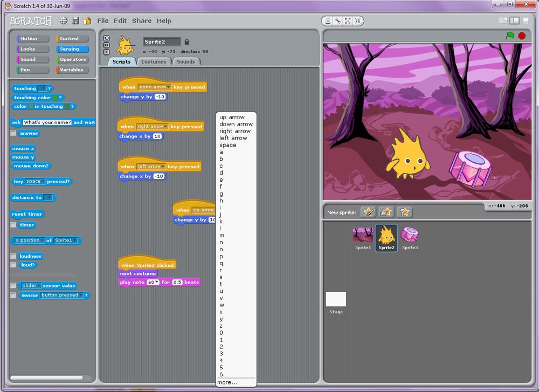Open the Control blocks category
The image size is (539, 392).
[73, 38]
